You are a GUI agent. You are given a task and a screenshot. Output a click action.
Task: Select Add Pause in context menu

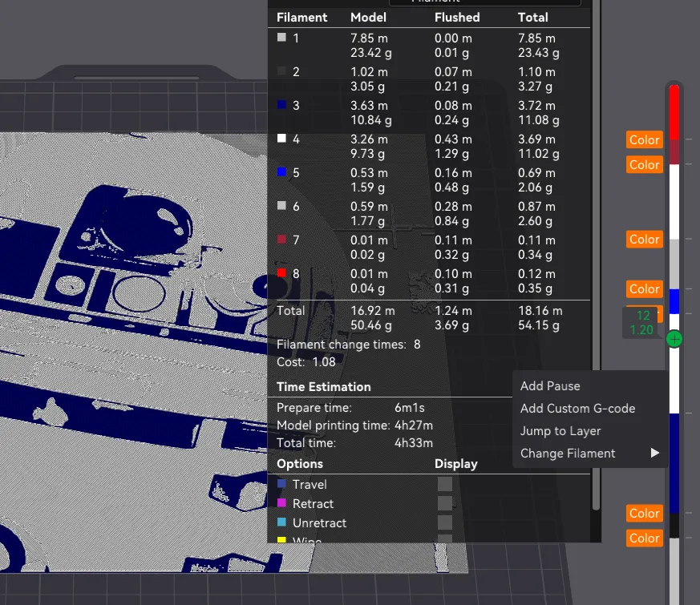coord(550,386)
